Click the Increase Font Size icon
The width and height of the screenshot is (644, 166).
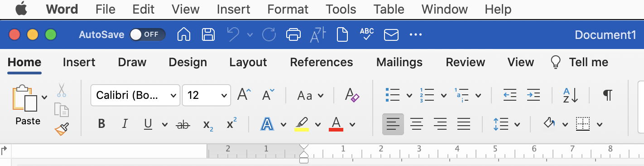coord(244,95)
